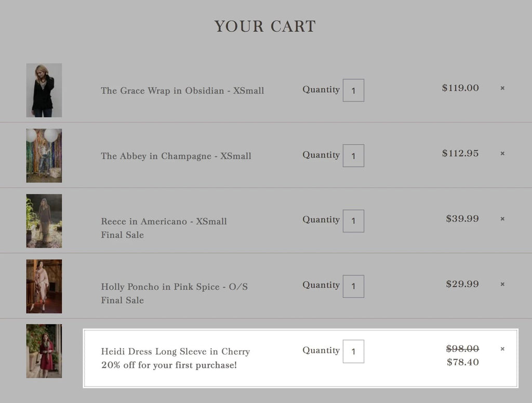Click Grace Wrap quantity field
Image resolution: width=532 pixels, height=403 pixels.
click(x=353, y=90)
